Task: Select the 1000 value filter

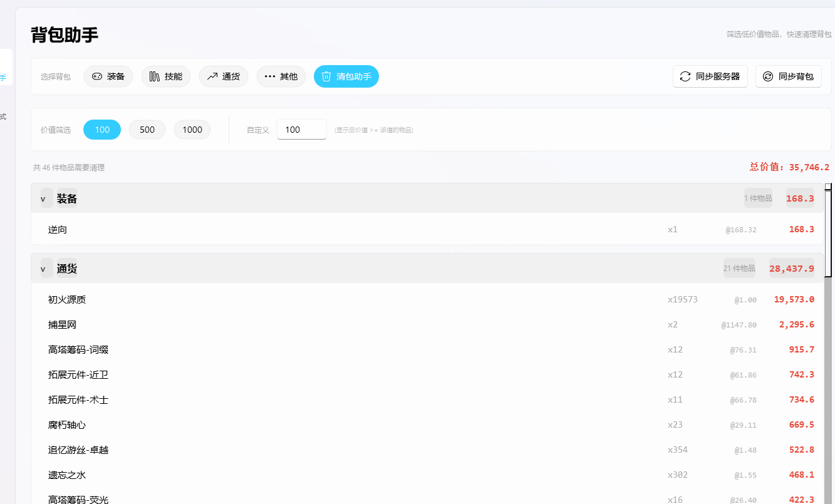Action: (192, 130)
